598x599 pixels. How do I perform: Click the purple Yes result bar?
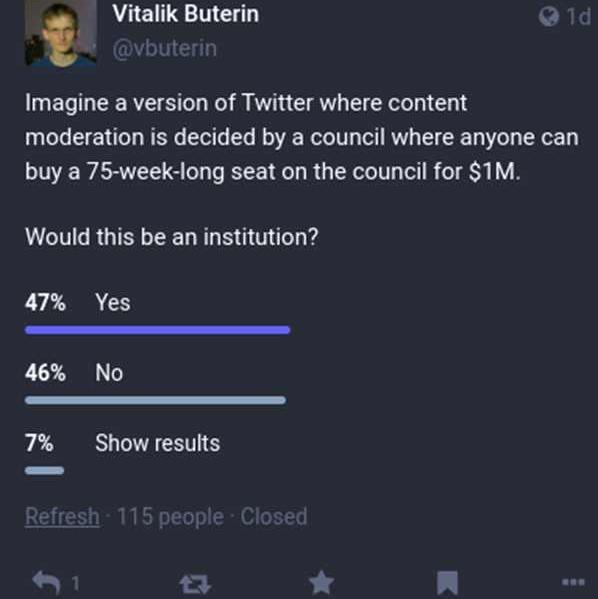click(157, 330)
